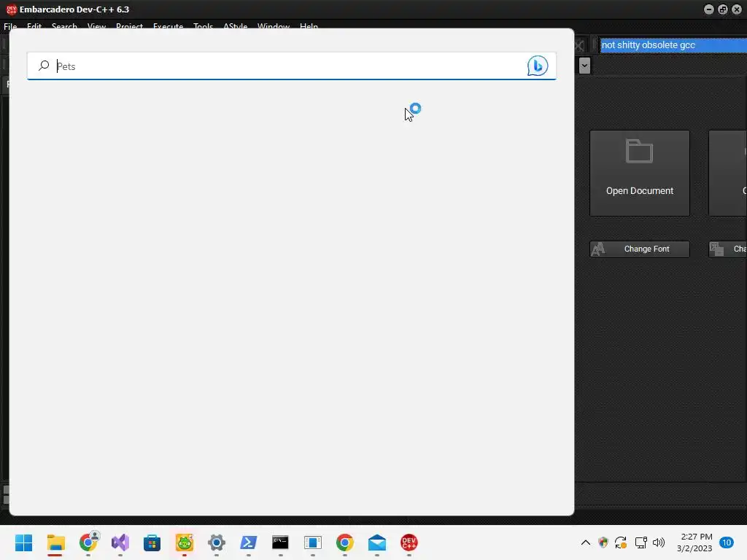
Task: Open the AStyle menu in Dev-C++
Action: click(236, 27)
